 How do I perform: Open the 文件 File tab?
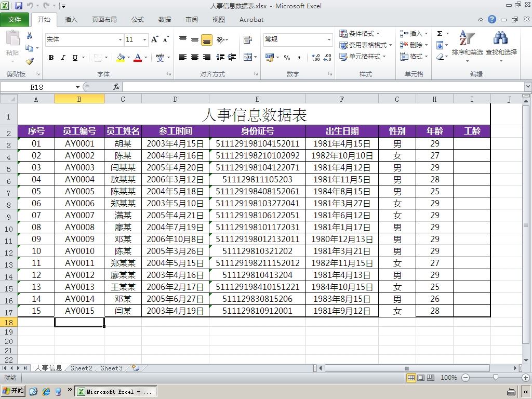click(x=14, y=20)
